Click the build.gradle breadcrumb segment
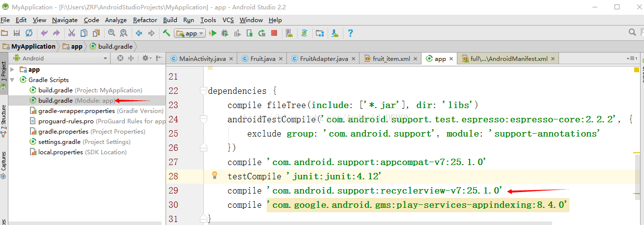Viewport: 644px width, 225px height. point(111,47)
